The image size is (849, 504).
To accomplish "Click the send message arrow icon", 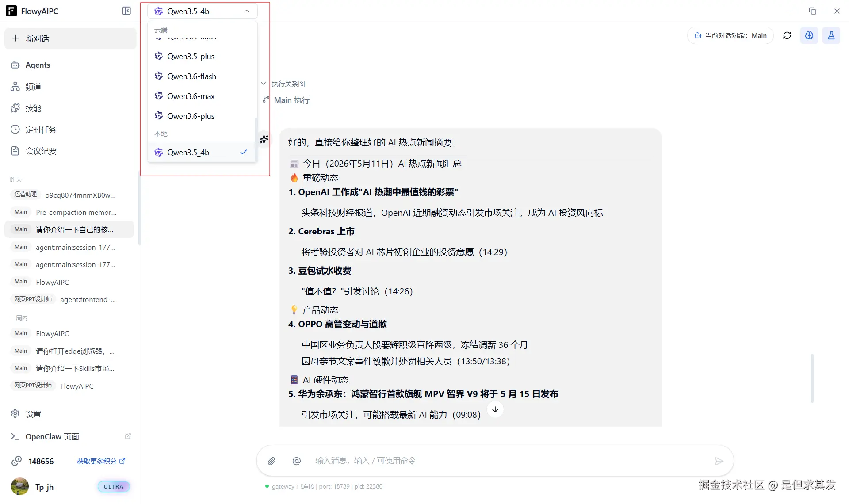I will pos(719,461).
